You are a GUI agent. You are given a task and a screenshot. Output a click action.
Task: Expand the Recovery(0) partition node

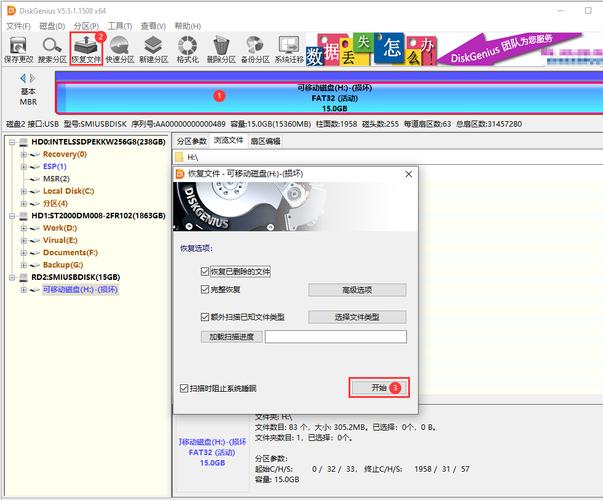(x=24, y=155)
